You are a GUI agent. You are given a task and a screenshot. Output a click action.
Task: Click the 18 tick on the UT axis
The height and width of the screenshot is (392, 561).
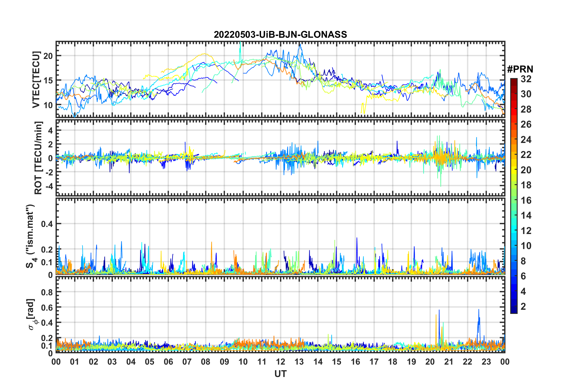393,362
